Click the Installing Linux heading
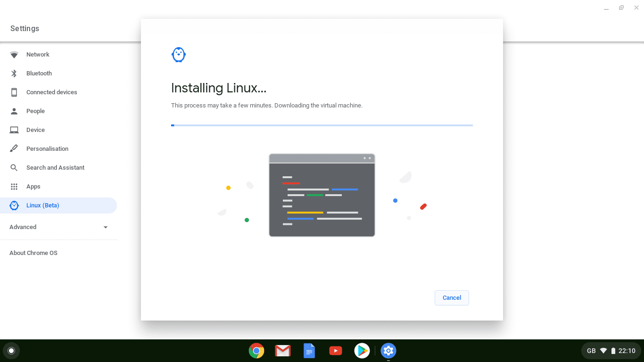Image resolution: width=644 pixels, height=362 pixels. 219,88
